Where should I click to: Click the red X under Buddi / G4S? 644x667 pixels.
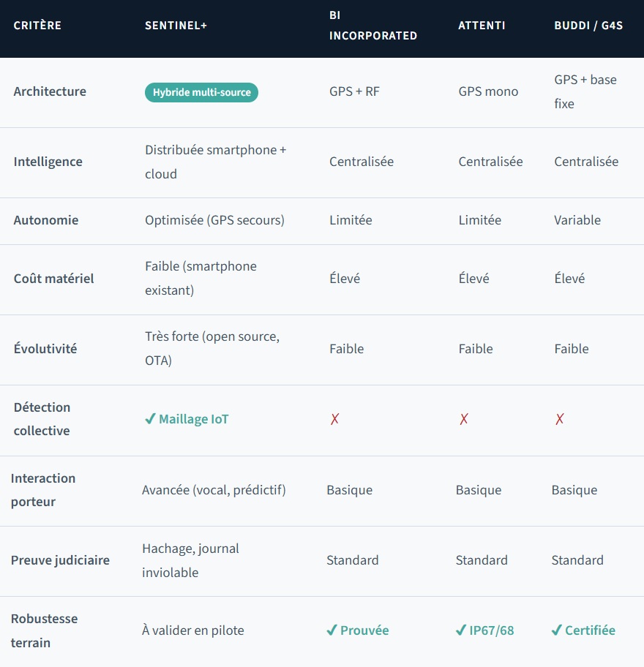click(x=559, y=419)
